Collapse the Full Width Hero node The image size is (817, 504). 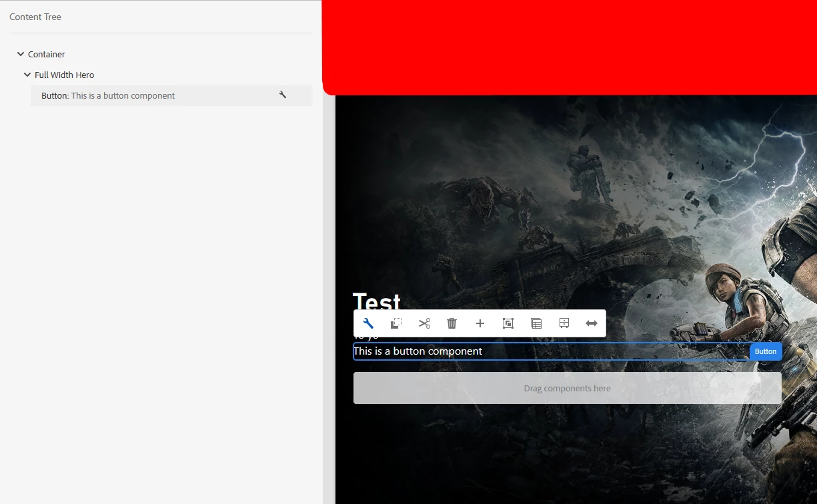tap(27, 75)
